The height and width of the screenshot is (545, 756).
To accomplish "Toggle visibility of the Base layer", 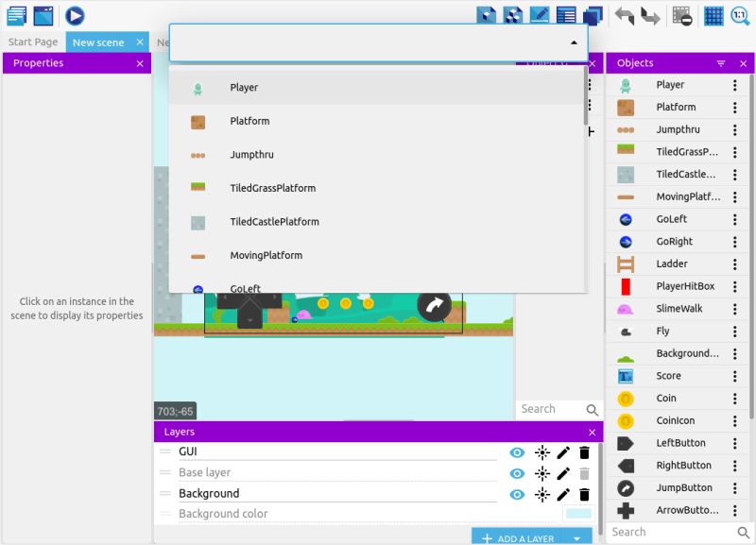I will click(x=516, y=473).
